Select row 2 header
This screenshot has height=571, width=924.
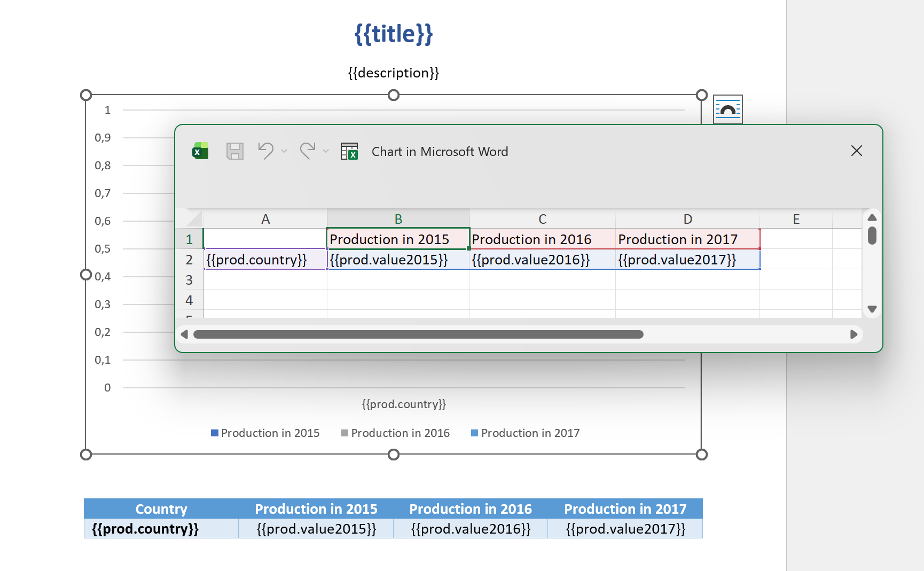(189, 260)
